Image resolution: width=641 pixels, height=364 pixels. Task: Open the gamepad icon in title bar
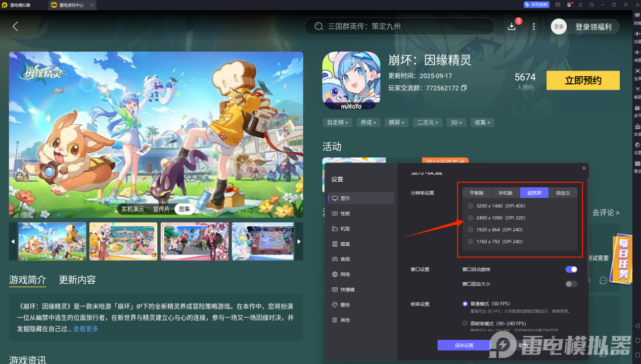click(x=558, y=5)
